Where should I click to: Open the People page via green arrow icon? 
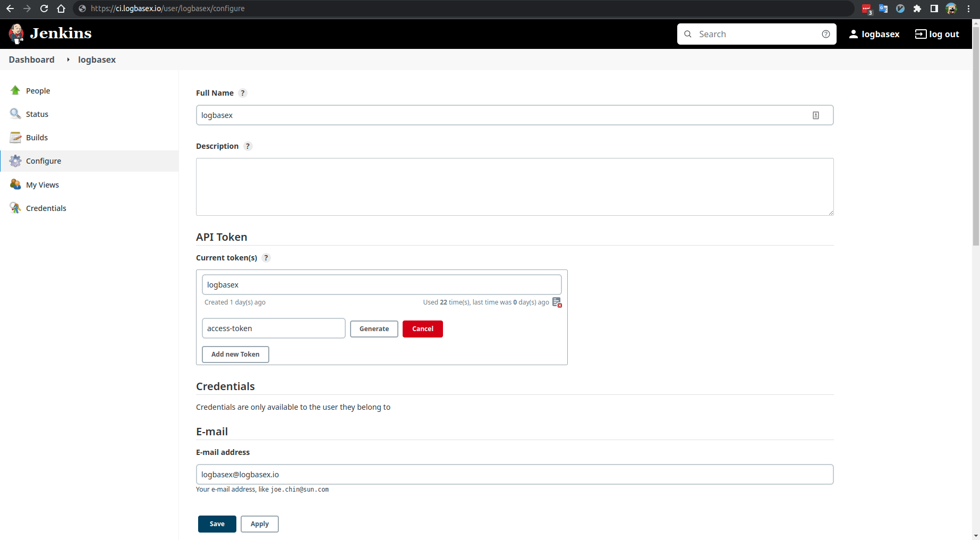point(15,90)
